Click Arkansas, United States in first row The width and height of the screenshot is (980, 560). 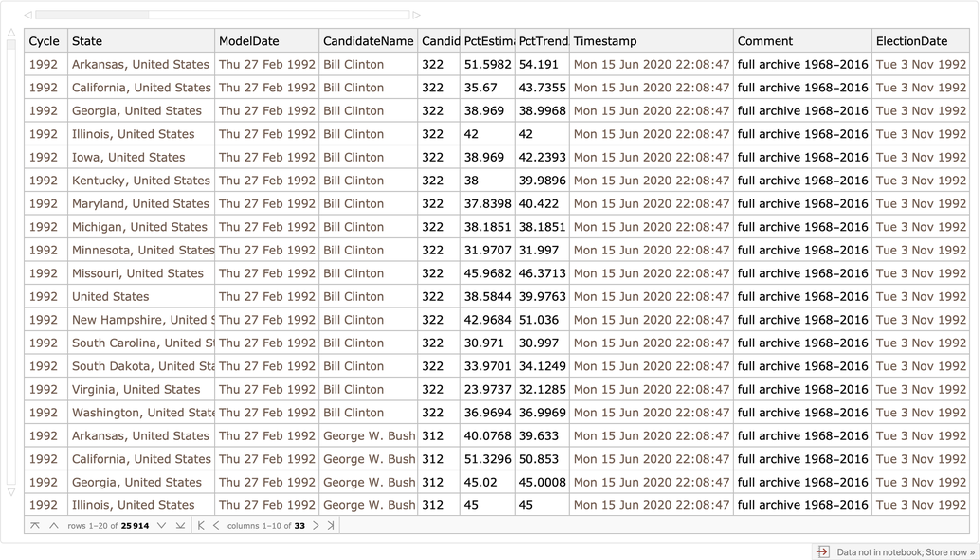(x=140, y=64)
